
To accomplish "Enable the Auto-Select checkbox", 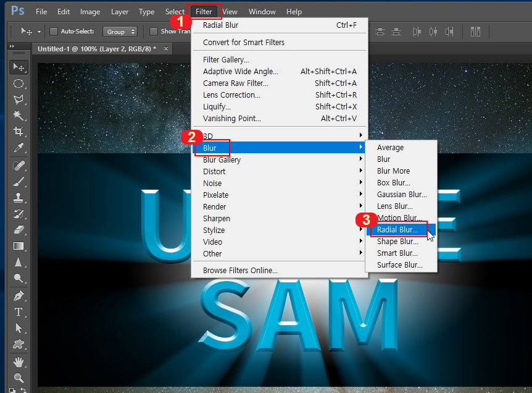I will tap(54, 32).
